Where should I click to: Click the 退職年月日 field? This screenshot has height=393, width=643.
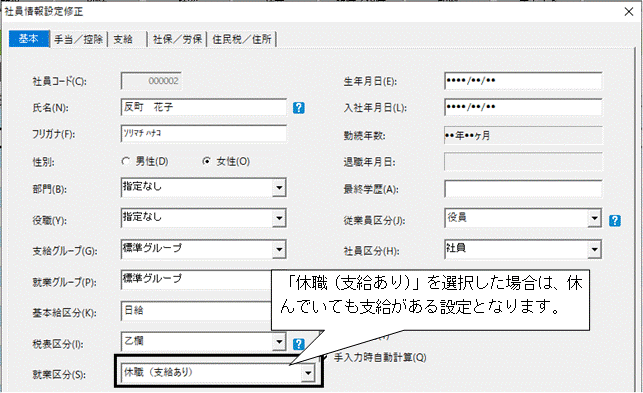coord(523,162)
